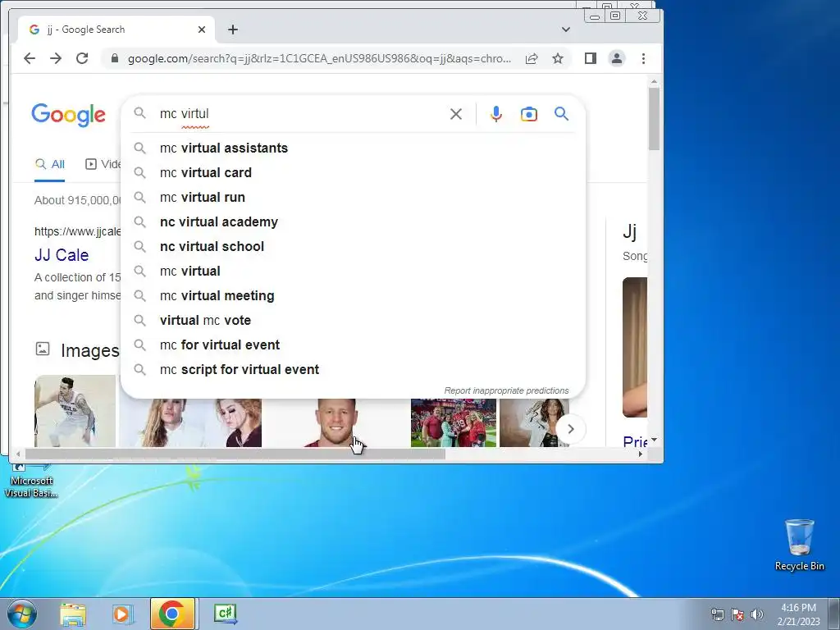Click the Google logo
This screenshot has height=630, width=840.
[69, 115]
